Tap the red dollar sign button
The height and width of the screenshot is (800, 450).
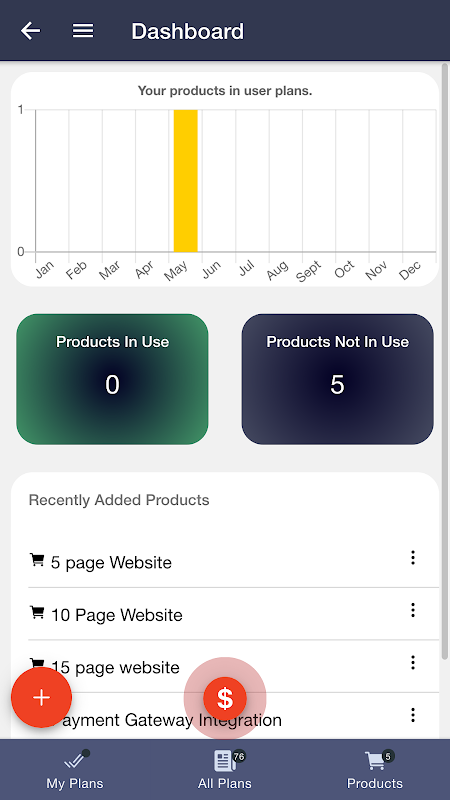tap(225, 697)
